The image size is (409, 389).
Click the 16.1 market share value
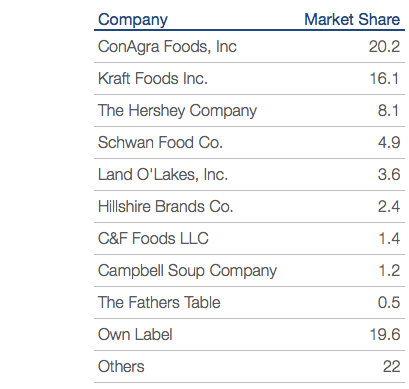385,79
